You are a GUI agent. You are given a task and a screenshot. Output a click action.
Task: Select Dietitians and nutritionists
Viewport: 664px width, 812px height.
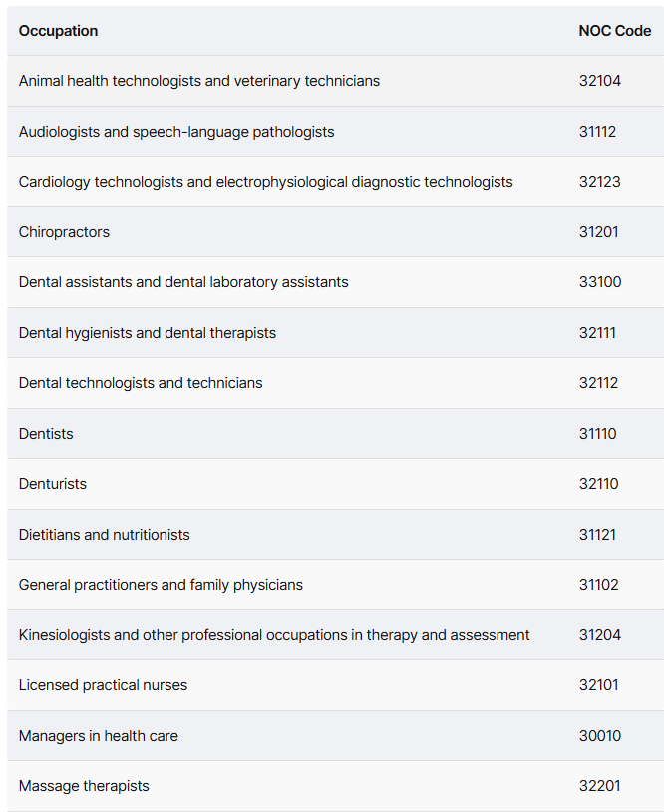pyautogui.click(x=104, y=535)
